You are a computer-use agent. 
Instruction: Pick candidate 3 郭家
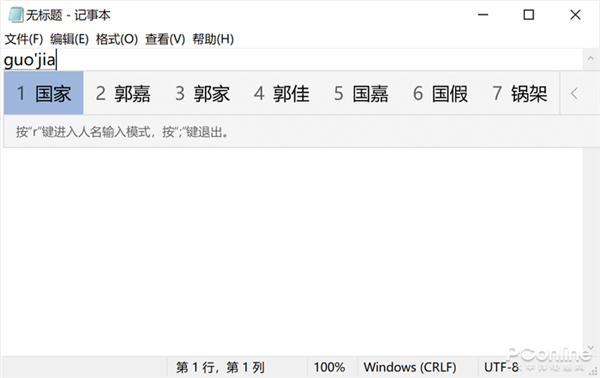[x=202, y=93]
